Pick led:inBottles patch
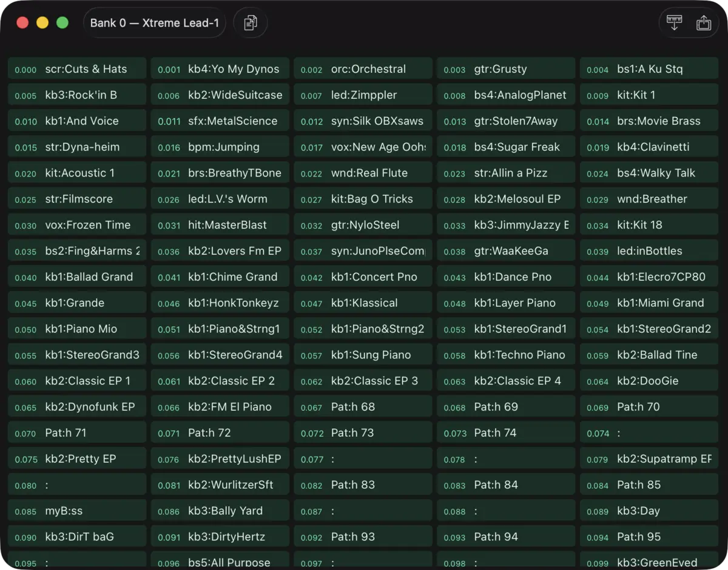728x570 pixels. [649, 251]
